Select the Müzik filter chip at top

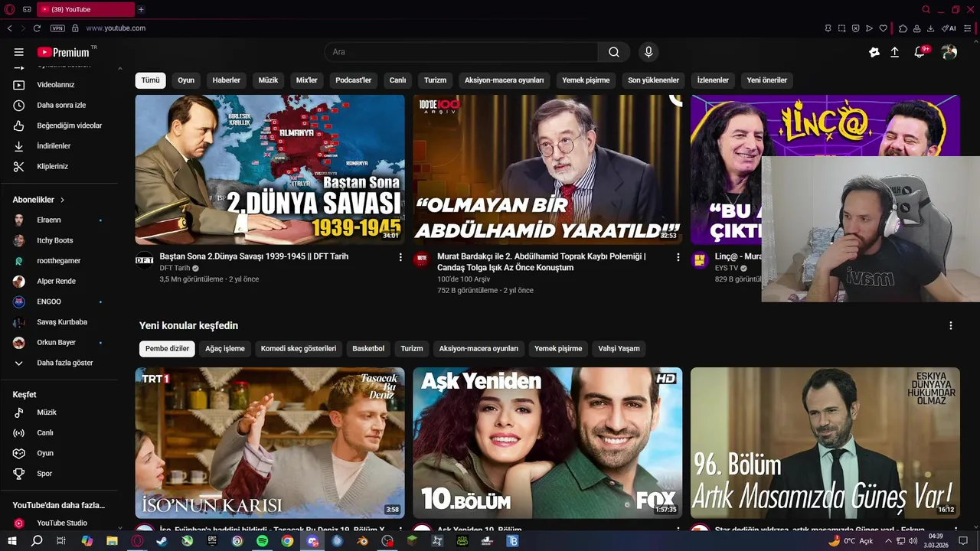coord(268,80)
